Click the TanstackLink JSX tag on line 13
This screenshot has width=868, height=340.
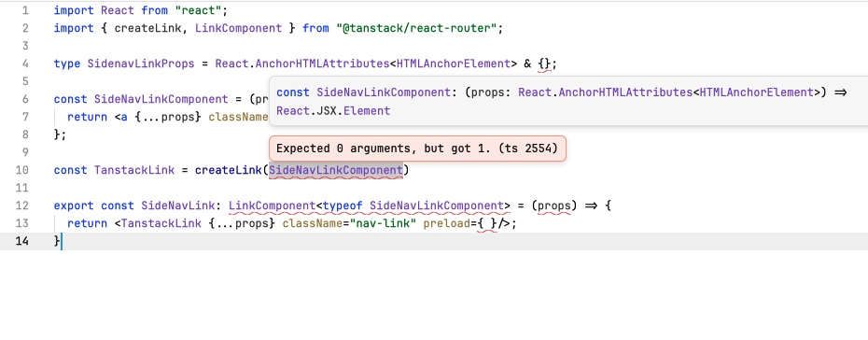tap(161, 223)
